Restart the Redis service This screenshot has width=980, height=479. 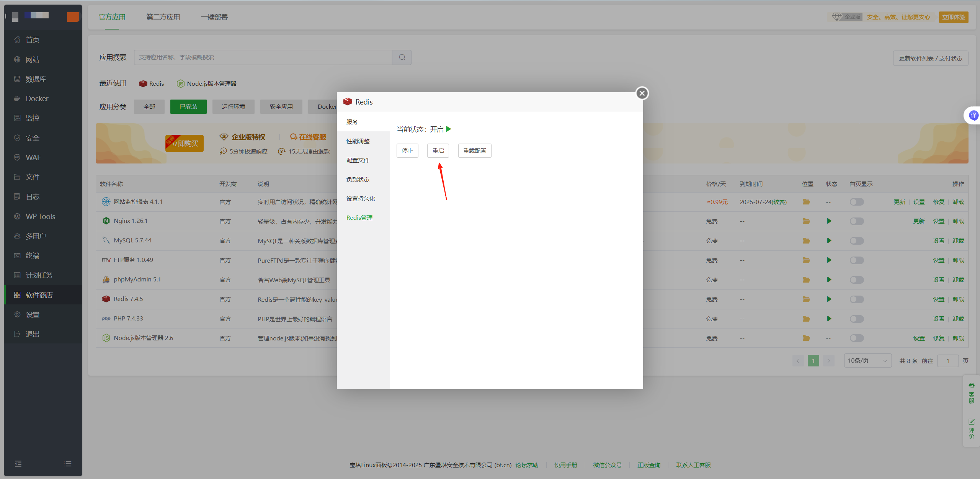tap(438, 151)
